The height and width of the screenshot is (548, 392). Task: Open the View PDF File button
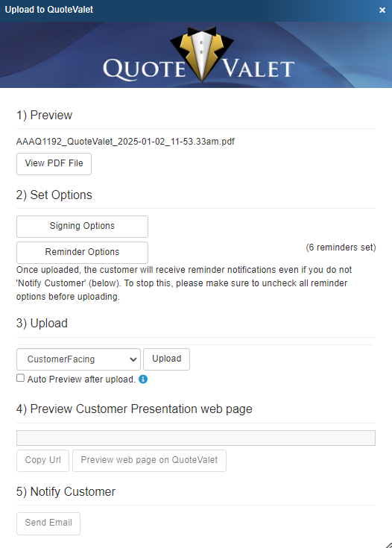54,163
